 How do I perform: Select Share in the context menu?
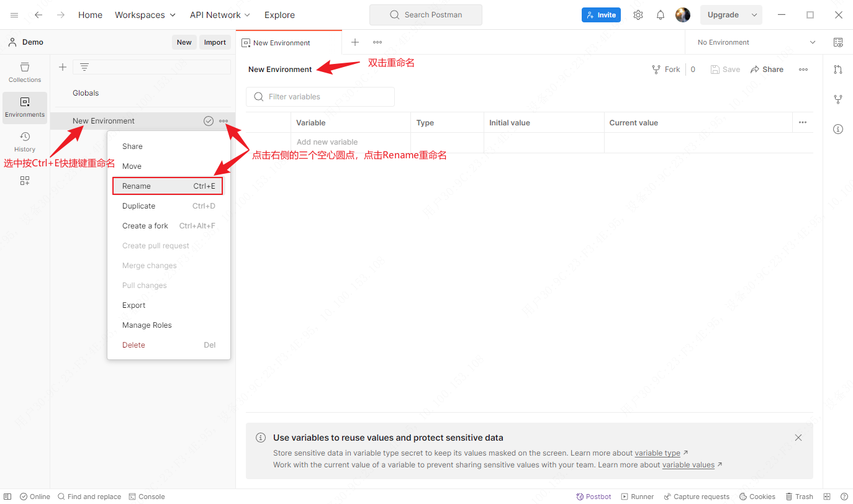pyautogui.click(x=168, y=146)
